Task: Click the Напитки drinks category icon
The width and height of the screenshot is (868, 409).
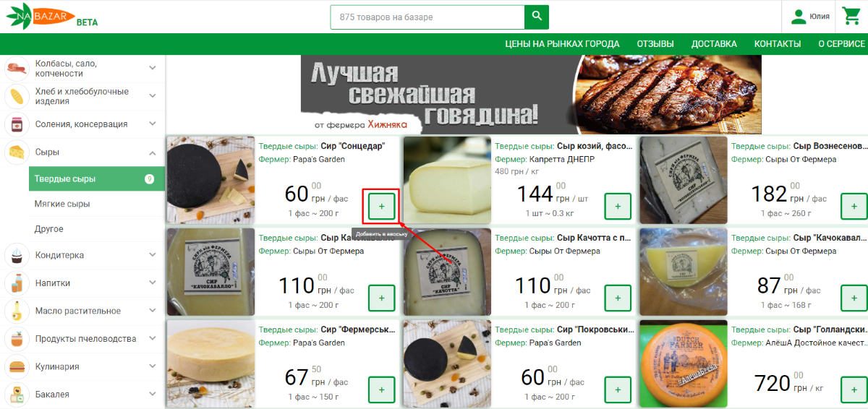Action: [16, 283]
